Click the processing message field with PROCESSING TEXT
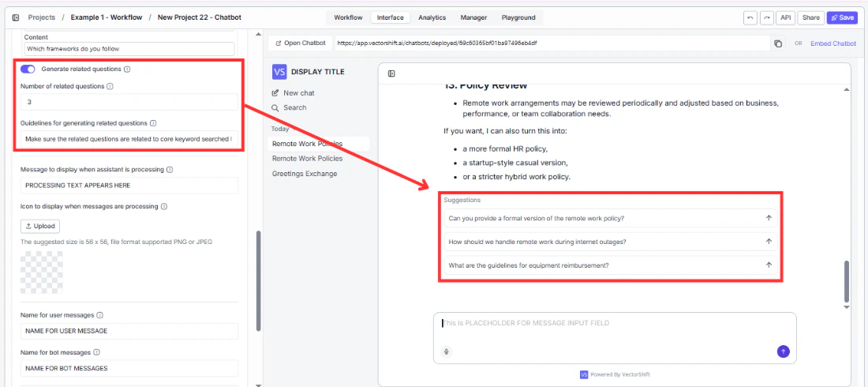Image resolution: width=868 pixels, height=387 pixels. 129,185
